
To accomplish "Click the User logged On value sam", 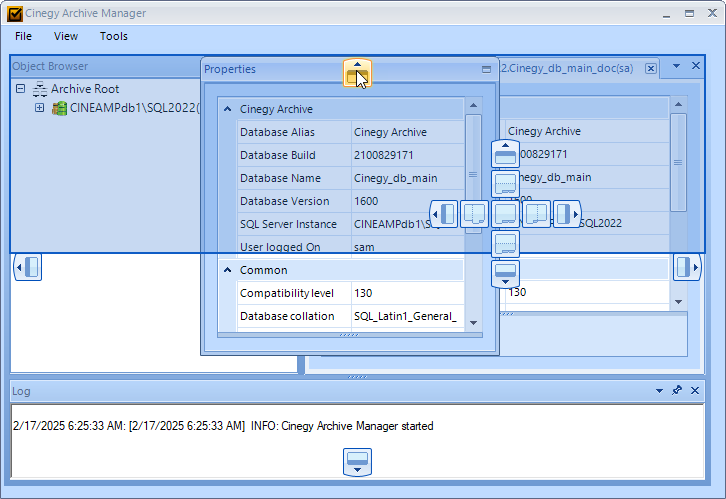I will click(x=364, y=247).
